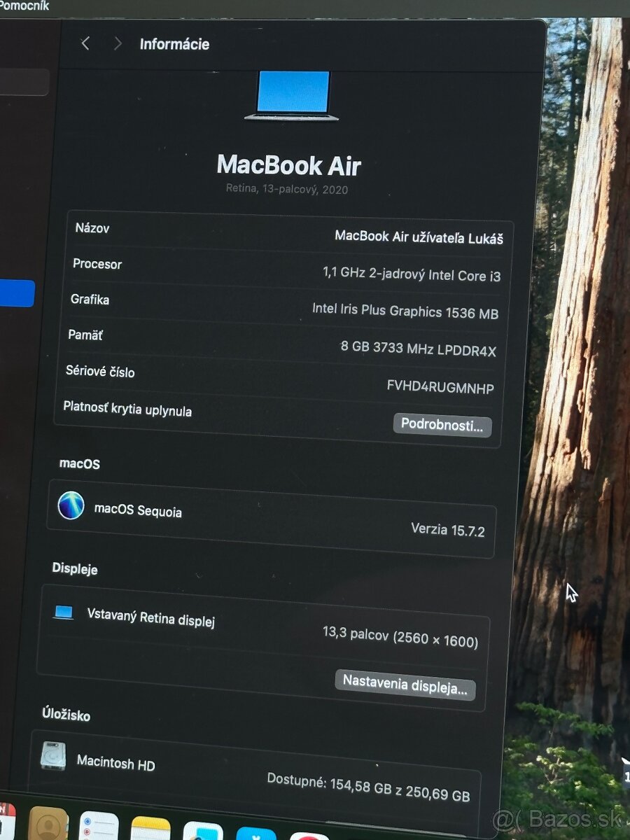
Task: Click the Pamäť row label
Action: point(85,335)
